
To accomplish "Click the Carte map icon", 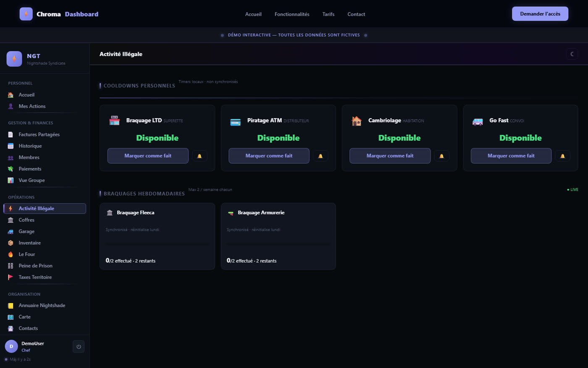I will (x=10, y=317).
